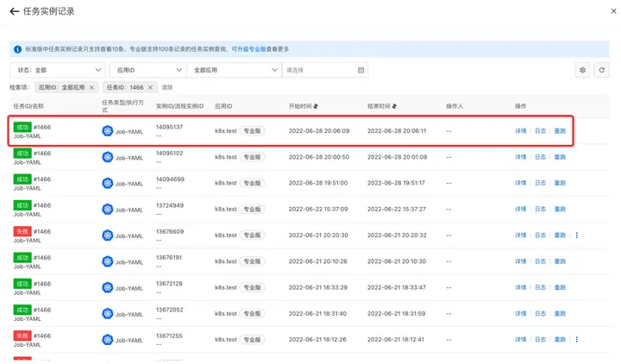Click the back arrow beside 任务实例记录
Screen dimensions: 621x364
pos(14,11)
